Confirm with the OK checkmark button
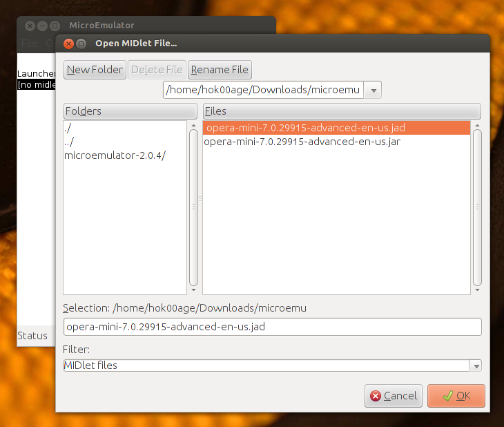504x427 pixels. tap(456, 396)
